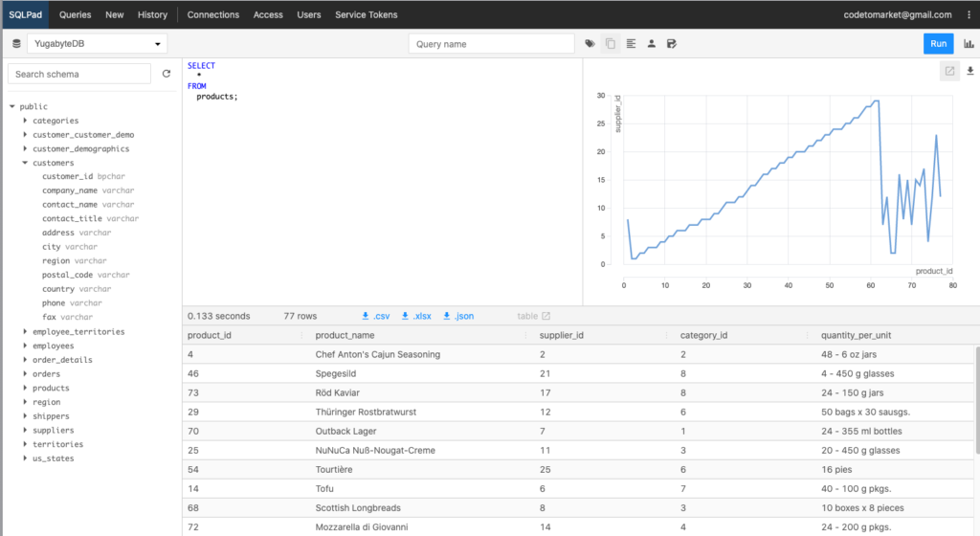Open query sharing via the person icon

point(651,44)
